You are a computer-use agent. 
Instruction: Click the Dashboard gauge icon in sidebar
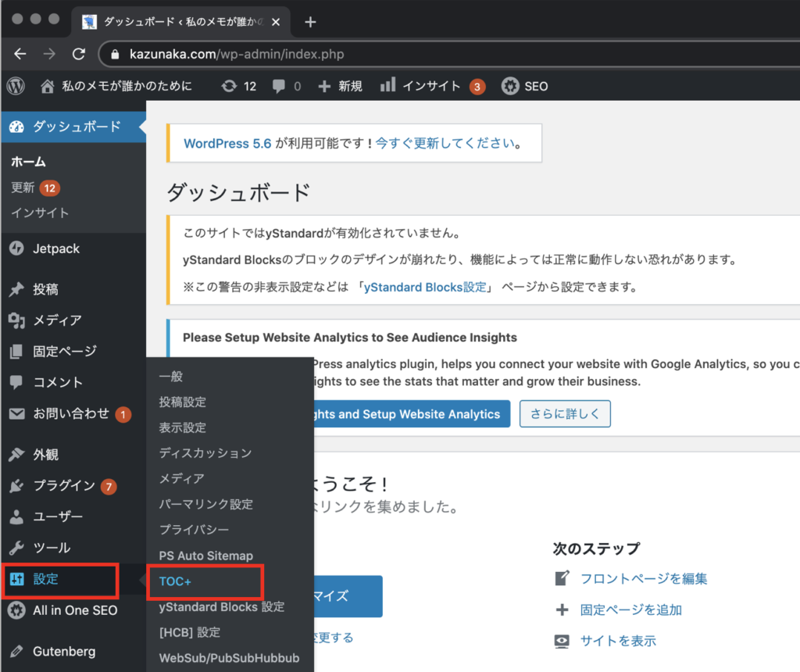(17, 127)
